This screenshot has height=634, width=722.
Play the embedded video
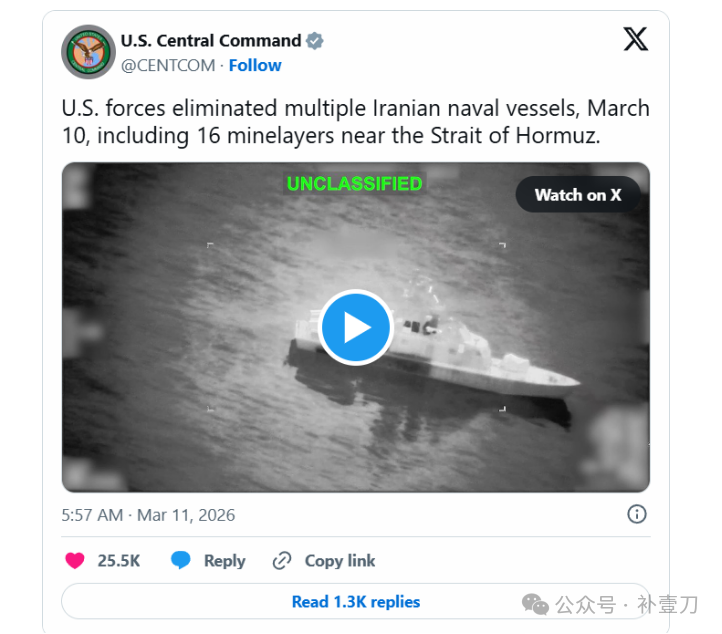[x=355, y=327]
